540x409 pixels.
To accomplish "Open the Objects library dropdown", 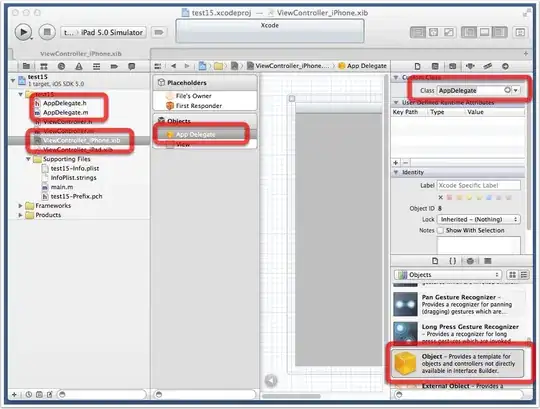I will [447, 274].
